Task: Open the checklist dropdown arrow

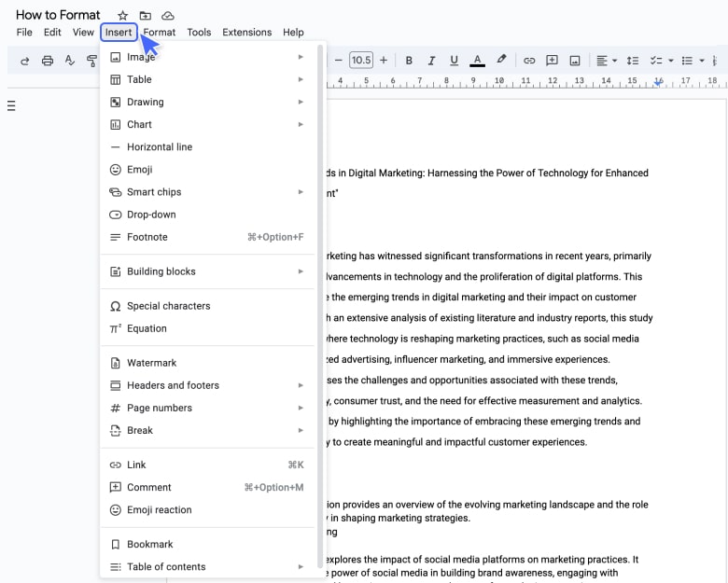Action: coord(671,61)
